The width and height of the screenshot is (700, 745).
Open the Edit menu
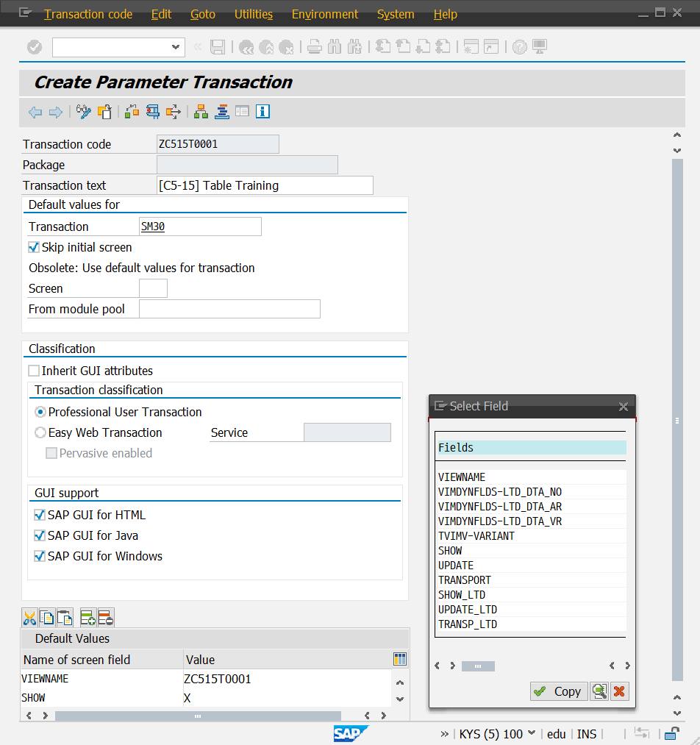coord(161,14)
